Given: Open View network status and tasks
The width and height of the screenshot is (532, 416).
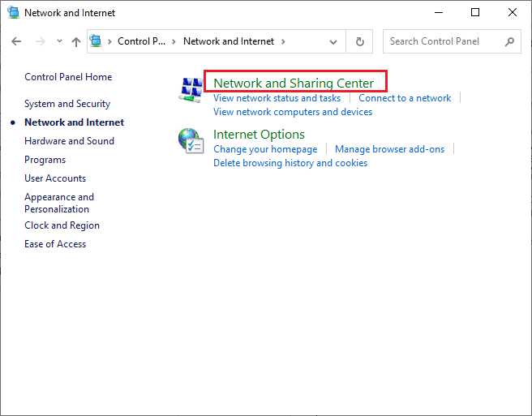Looking at the screenshot, I should tap(277, 98).
